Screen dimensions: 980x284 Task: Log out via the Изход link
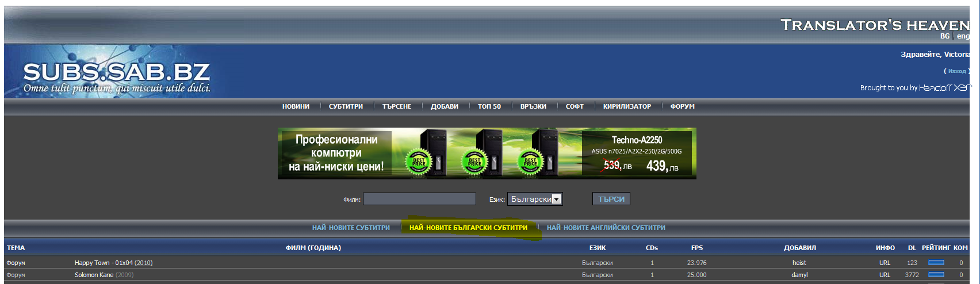(x=957, y=71)
